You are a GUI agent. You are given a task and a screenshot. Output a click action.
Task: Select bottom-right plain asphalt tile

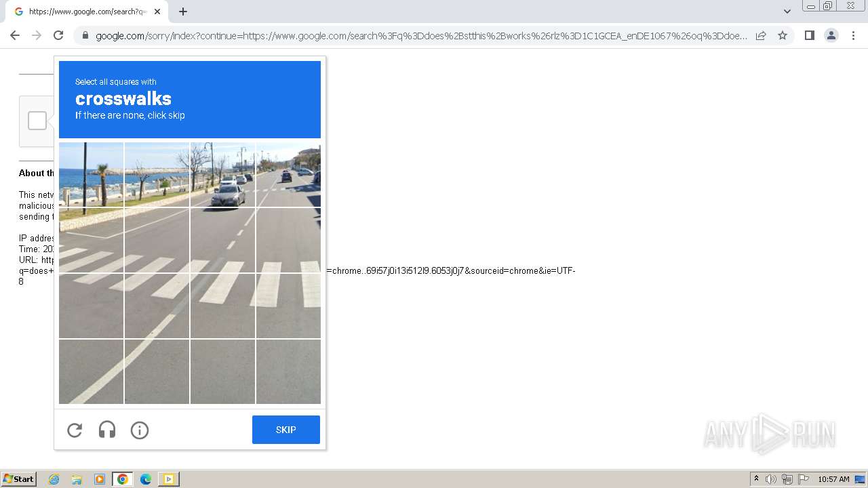pyautogui.click(x=288, y=371)
